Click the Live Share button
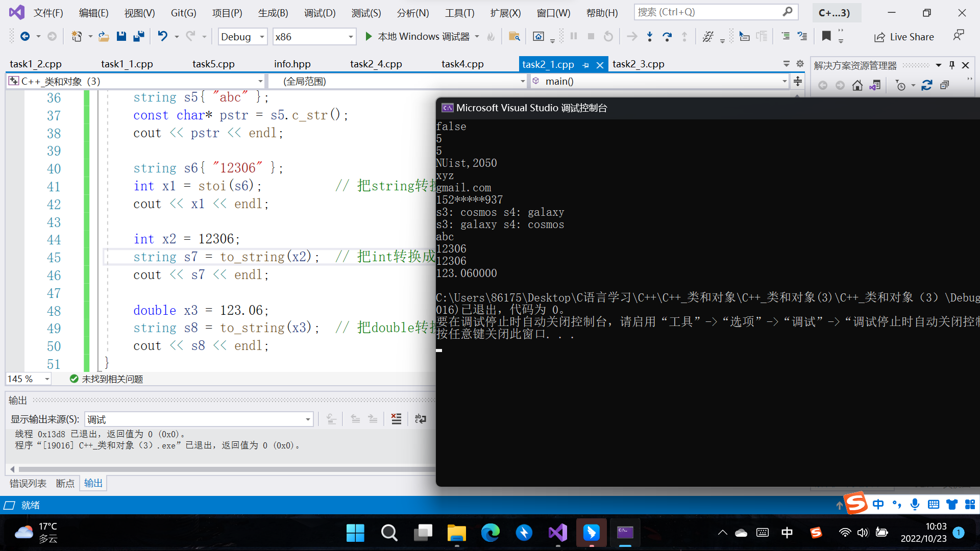Viewport: 980px width, 551px height. click(x=904, y=37)
